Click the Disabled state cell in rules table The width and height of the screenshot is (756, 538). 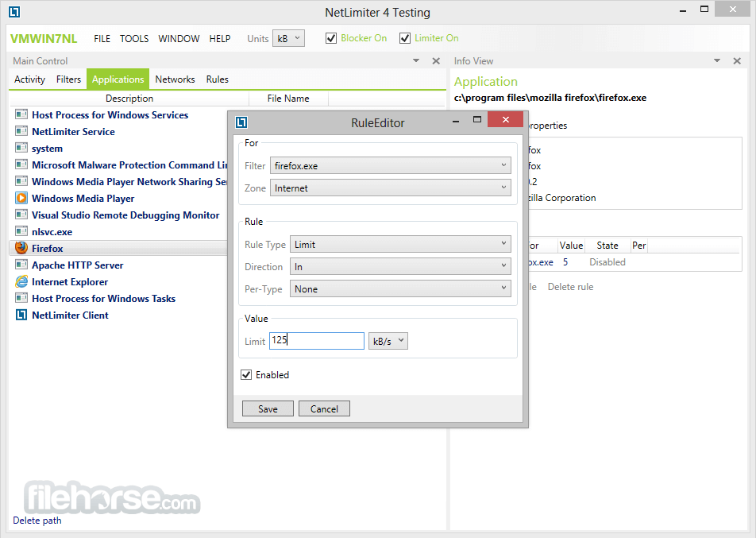click(607, 262)
